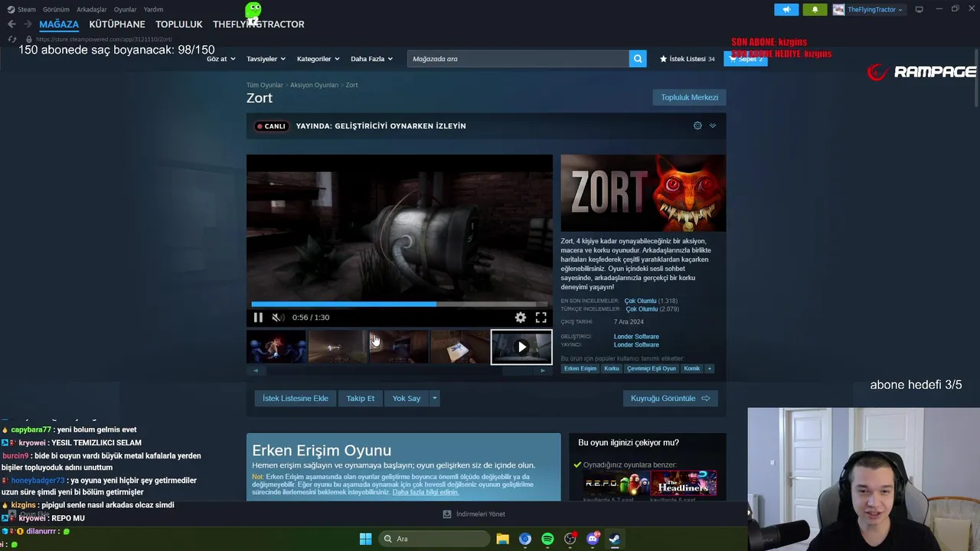Open İstek Listesi with star icon
This screenshot has width=980, height=551.
[687, 59]
